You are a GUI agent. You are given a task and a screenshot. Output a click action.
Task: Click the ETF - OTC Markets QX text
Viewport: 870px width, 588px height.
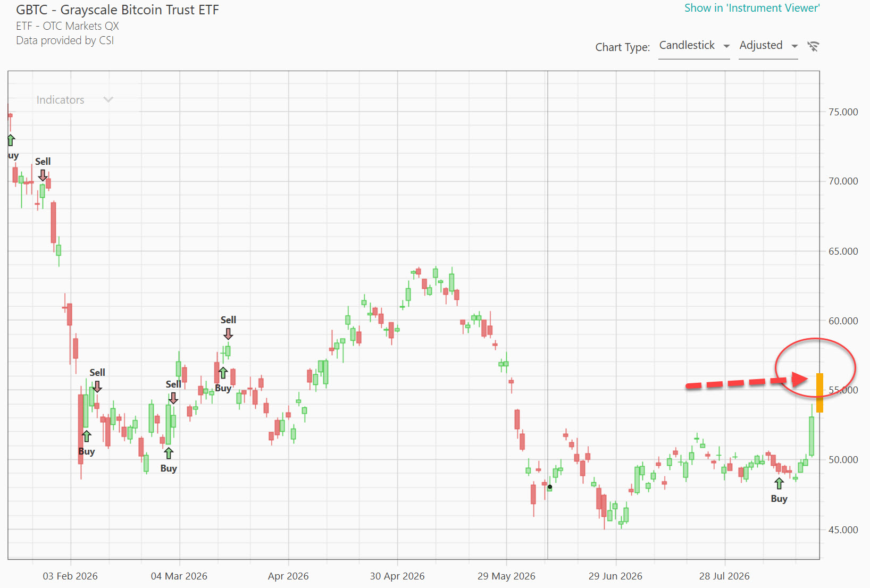pos(68,26)
